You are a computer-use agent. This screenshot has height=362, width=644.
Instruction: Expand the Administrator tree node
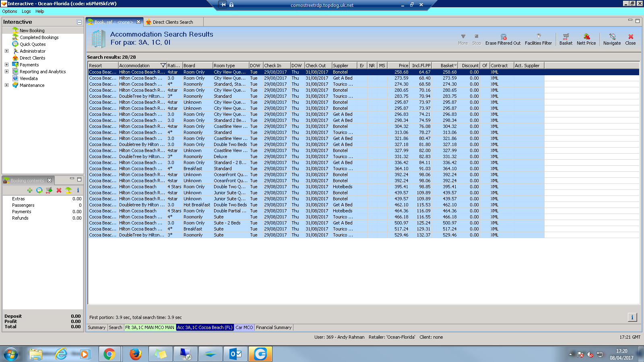click(x=6, y=51)
